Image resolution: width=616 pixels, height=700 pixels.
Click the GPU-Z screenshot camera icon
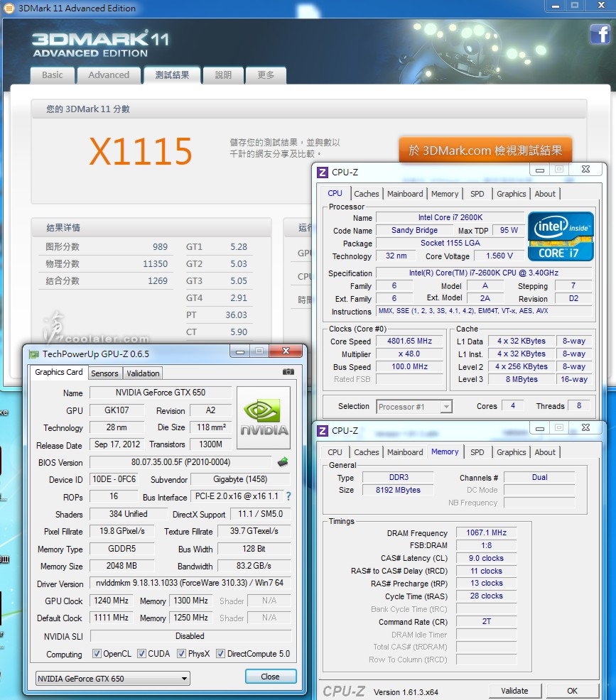(288, 371)
